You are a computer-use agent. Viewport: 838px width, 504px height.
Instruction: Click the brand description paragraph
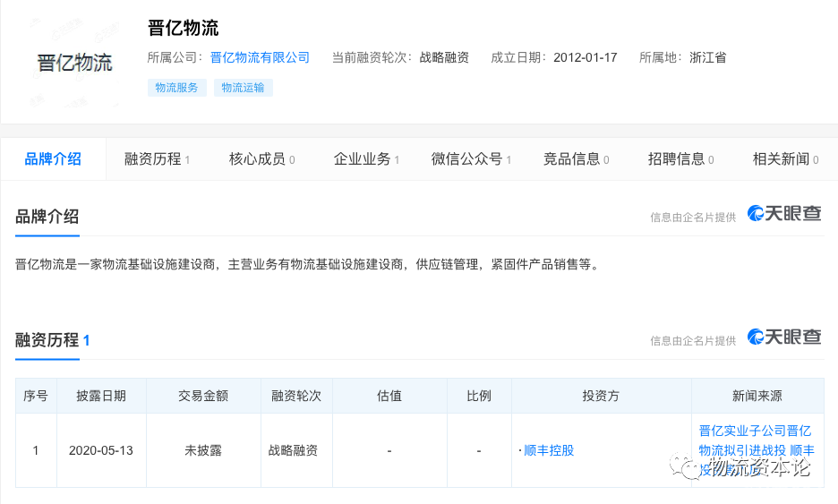tap(308, 264)
